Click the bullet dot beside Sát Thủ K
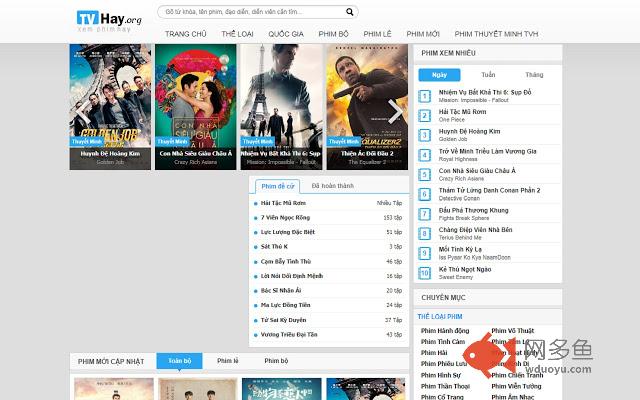This screenshot has height=400, width=640. pyautogui.click(x=254, y=245)
